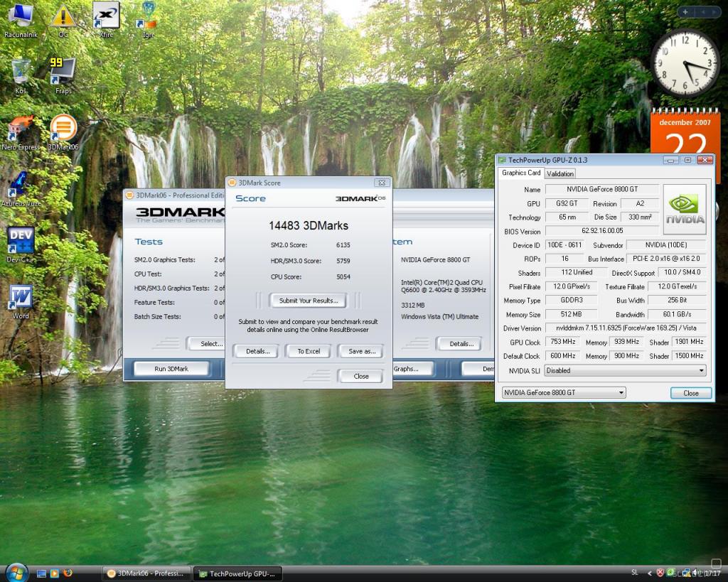Screen dimensions: 728x582
Task: Click the Bandwidth 60.1 GB/s field
Action: [677, 314]
